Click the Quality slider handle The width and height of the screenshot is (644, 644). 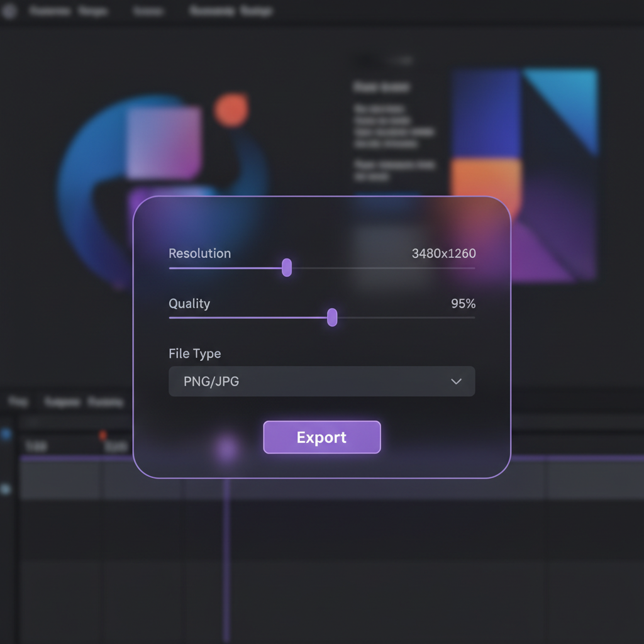point(332,318)
